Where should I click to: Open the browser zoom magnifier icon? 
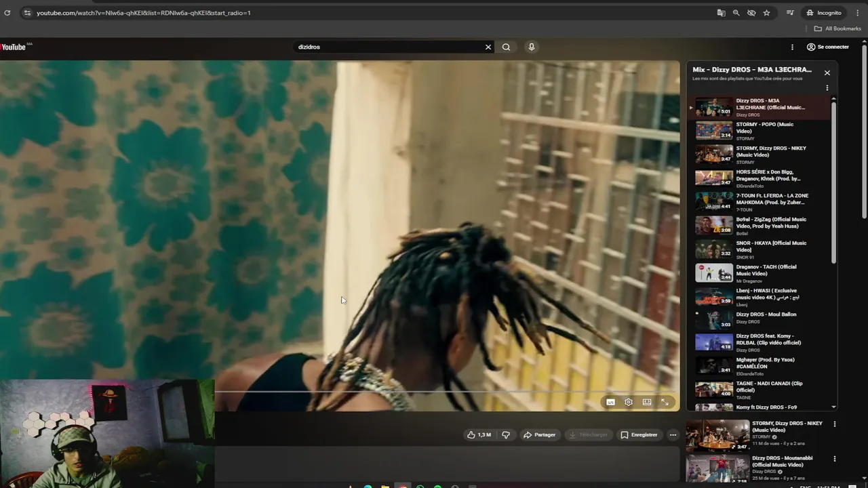click(736, 13)
